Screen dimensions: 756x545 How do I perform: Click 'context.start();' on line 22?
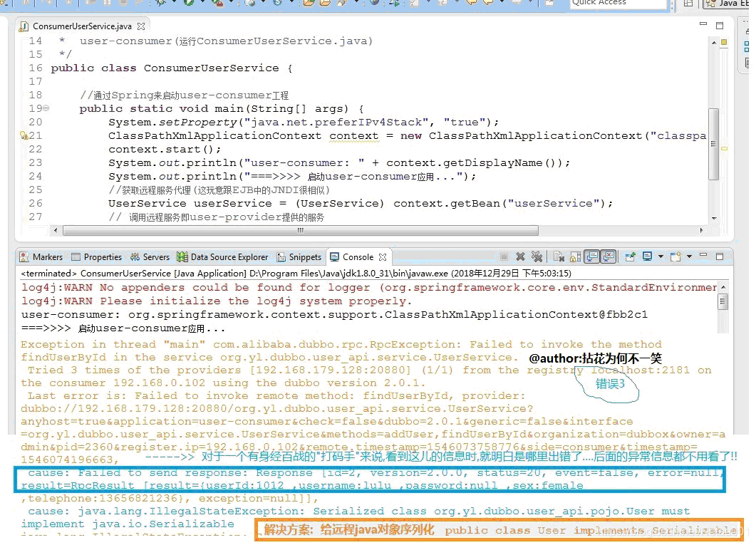point(165,150)
